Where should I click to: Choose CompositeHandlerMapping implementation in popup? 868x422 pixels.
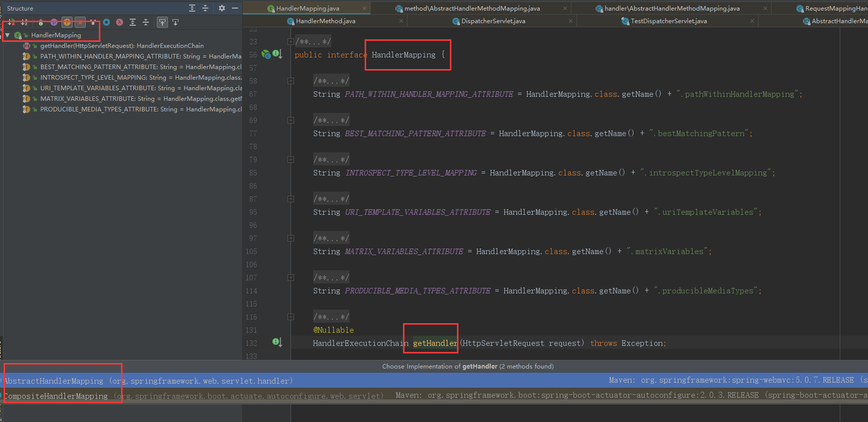(x=434, y=396)
